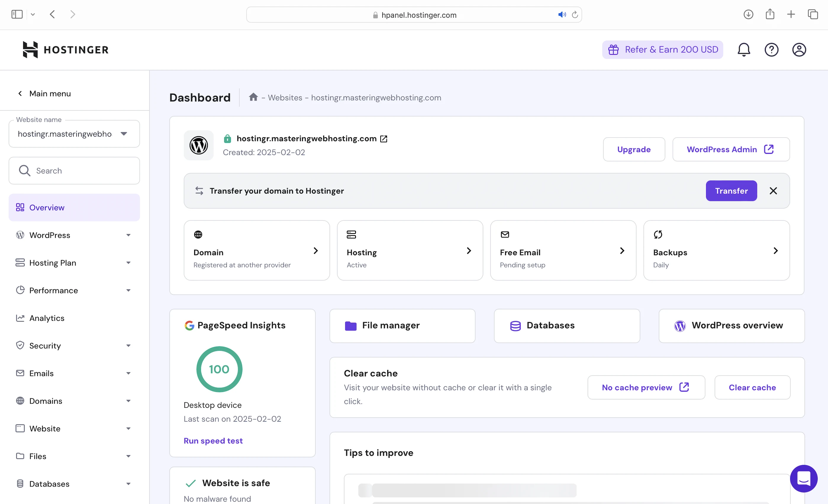This screenshot has height=504, width=828.
Task: Click the Safari sidebar toggle icon
Action: [17, 14]
